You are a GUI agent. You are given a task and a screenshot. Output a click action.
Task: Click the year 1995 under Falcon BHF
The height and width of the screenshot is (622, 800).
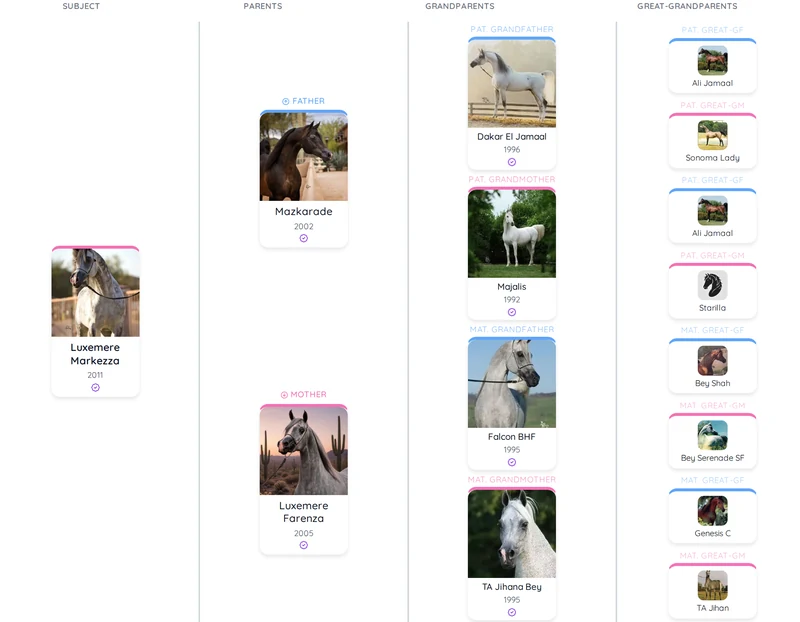[512, 450]
